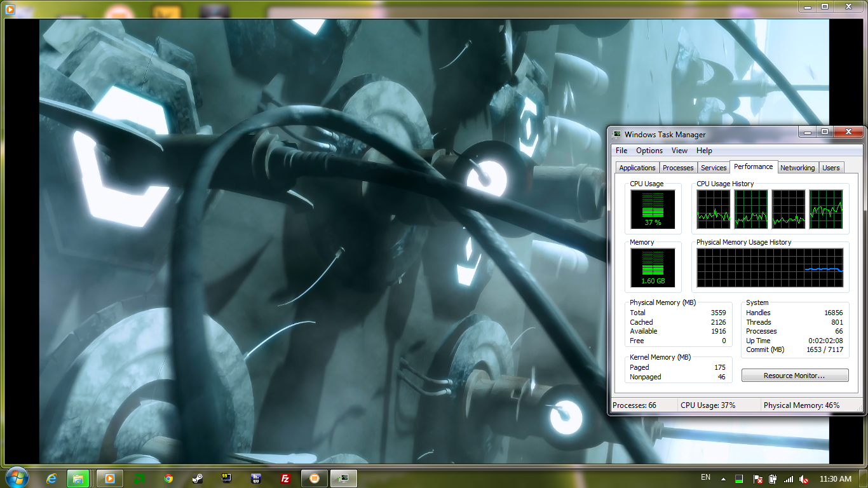Switch to the Networking tab
Image resolution: width=868 pixels, height=488 pixels.
[797, 168]
